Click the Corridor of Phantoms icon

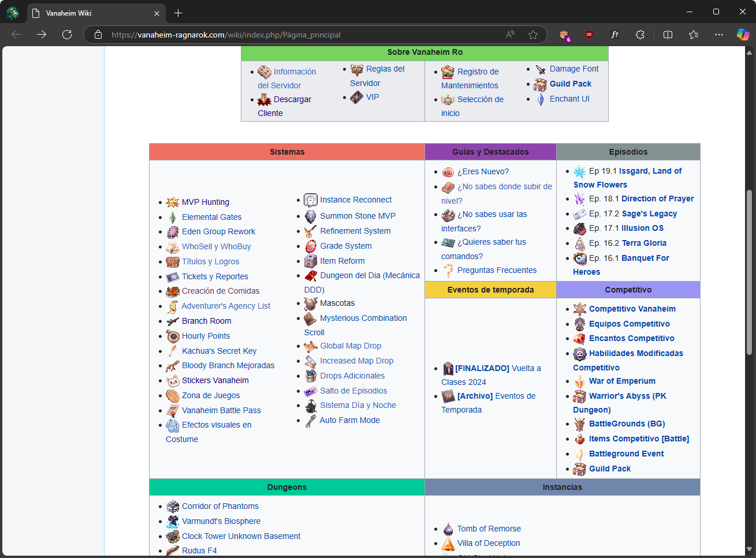[173, 507]
